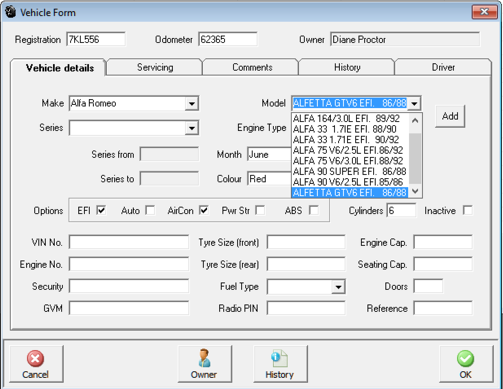Choose ALFA 90 SUPER EFI 86/88

(350, 172)
